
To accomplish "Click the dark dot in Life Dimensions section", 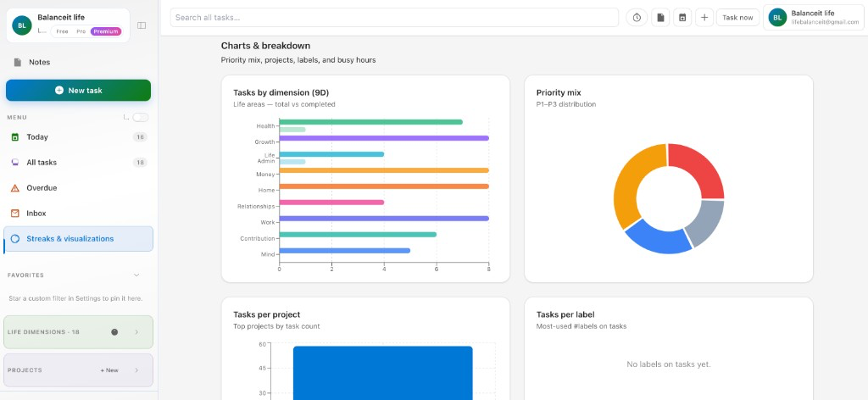I will pyautogui.click(x=114, y=332).
